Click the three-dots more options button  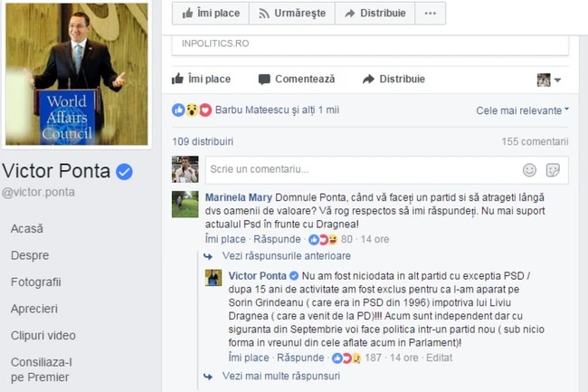(x=430, y=14)
